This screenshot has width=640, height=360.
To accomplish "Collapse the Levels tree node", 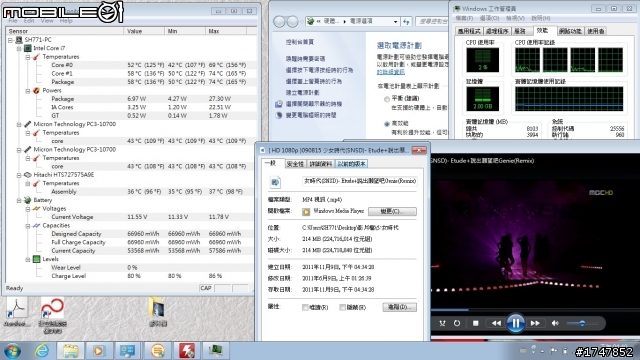I will 28,260.
